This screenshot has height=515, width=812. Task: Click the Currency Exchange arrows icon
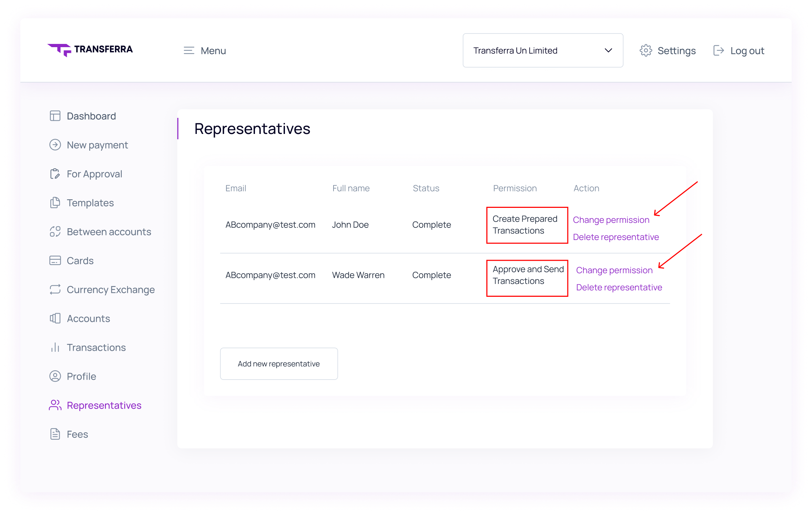[x=55, y=290]
